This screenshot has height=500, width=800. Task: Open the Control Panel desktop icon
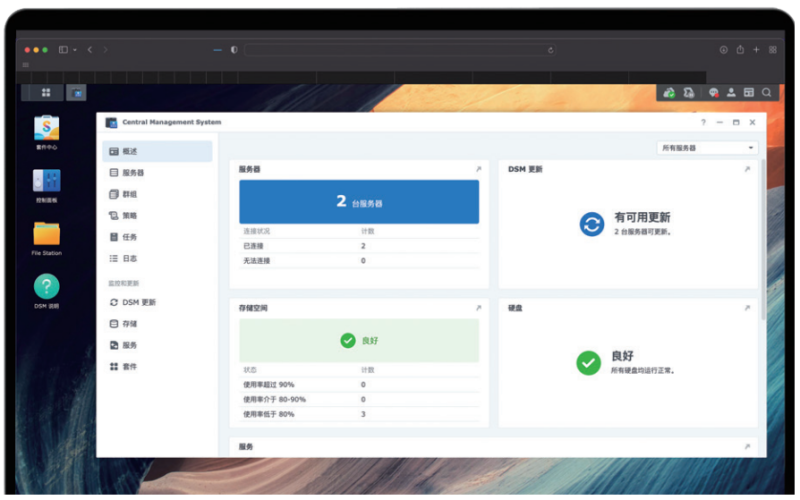coord(46,186)
